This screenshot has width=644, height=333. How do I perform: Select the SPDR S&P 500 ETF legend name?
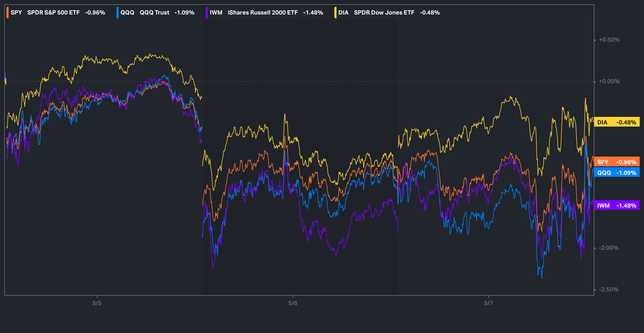53,13
